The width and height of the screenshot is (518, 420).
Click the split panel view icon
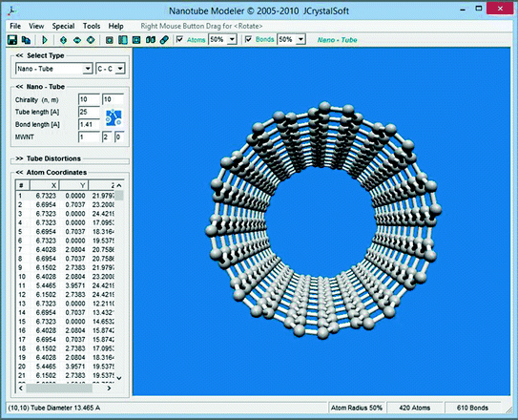point(123,40)
